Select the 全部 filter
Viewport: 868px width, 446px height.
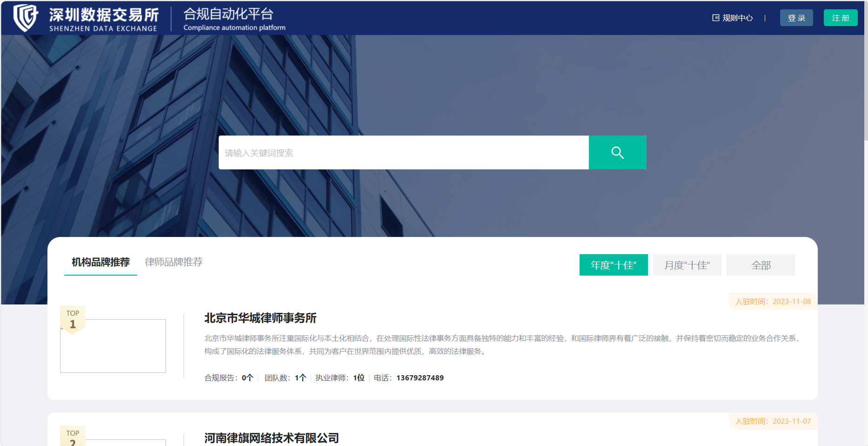pos(761,265)
